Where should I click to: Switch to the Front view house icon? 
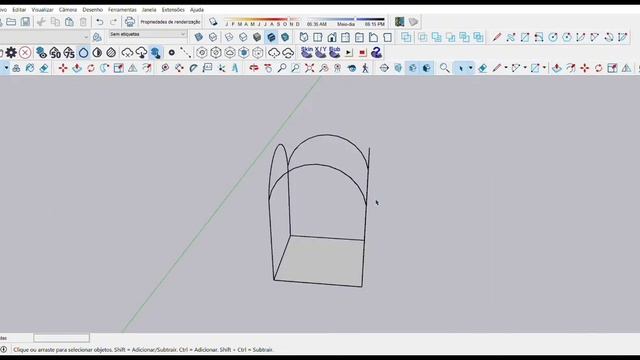(x=331, y=37)
